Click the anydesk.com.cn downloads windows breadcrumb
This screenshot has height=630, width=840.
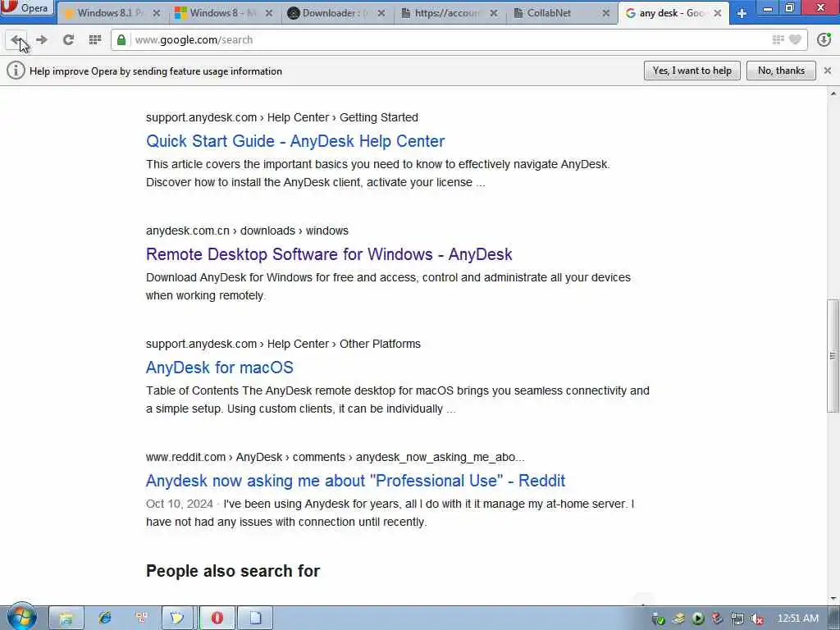[247, 231]
